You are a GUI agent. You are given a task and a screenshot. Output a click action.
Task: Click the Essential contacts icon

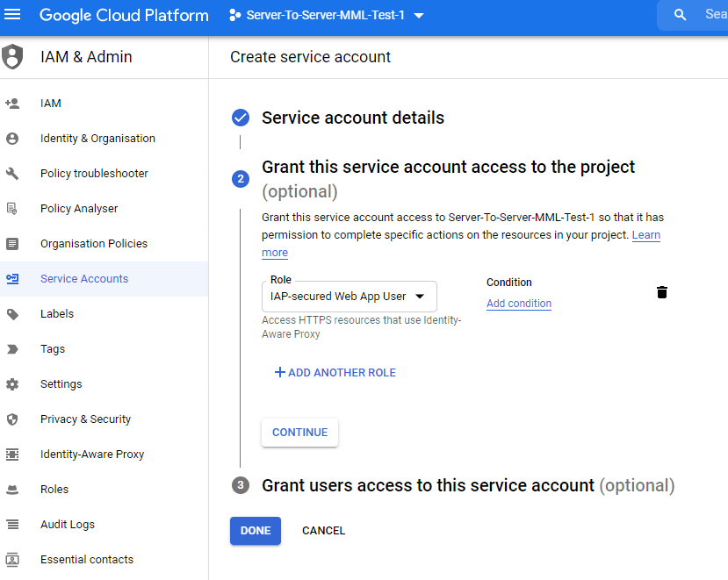(12, 560)
